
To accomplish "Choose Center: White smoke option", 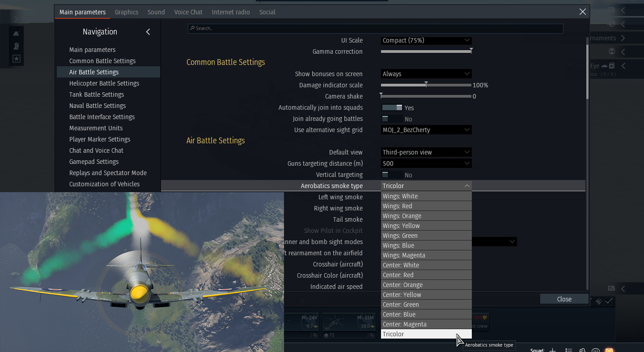I will (x=426, y=265).
